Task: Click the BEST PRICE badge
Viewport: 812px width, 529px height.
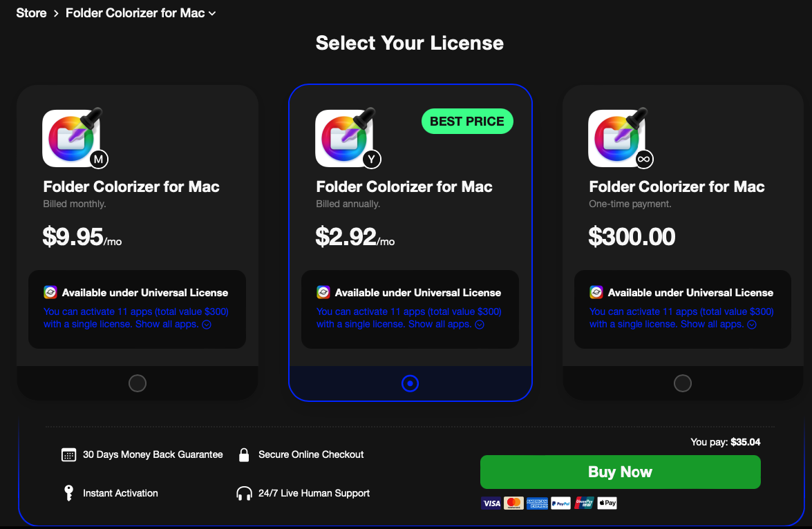Action: click(467, 122)
